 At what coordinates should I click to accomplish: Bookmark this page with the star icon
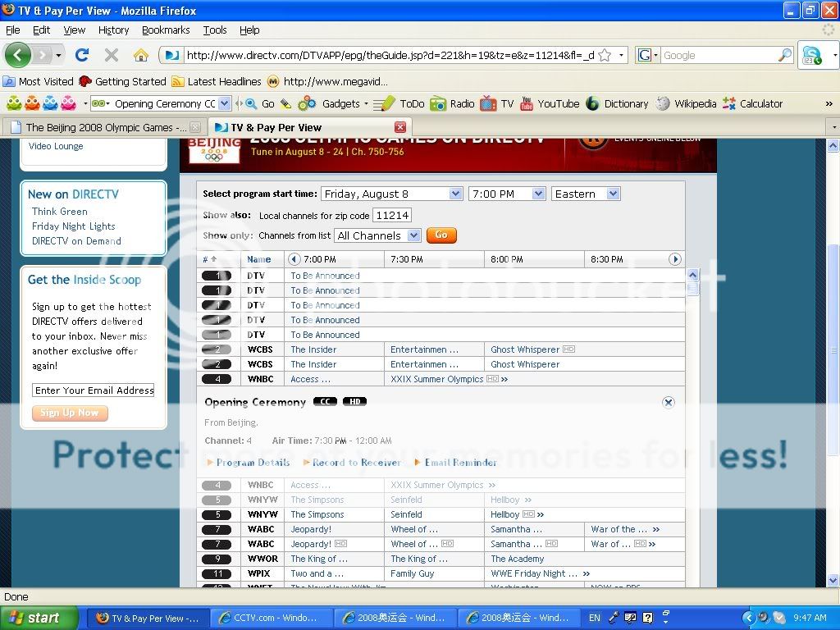point(605,55)
